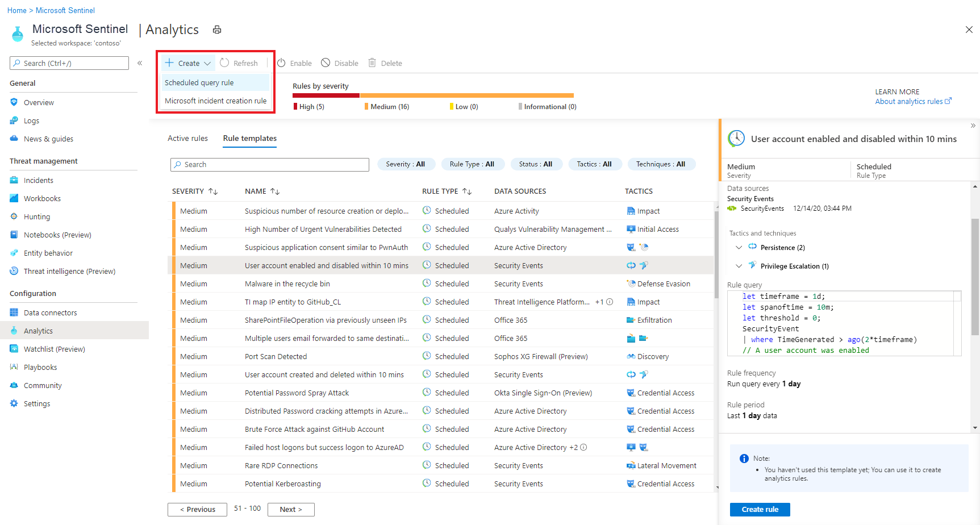The image size is (980, 525).
Task: Sort the table by the Rule Type column
Action: point(467,191)
